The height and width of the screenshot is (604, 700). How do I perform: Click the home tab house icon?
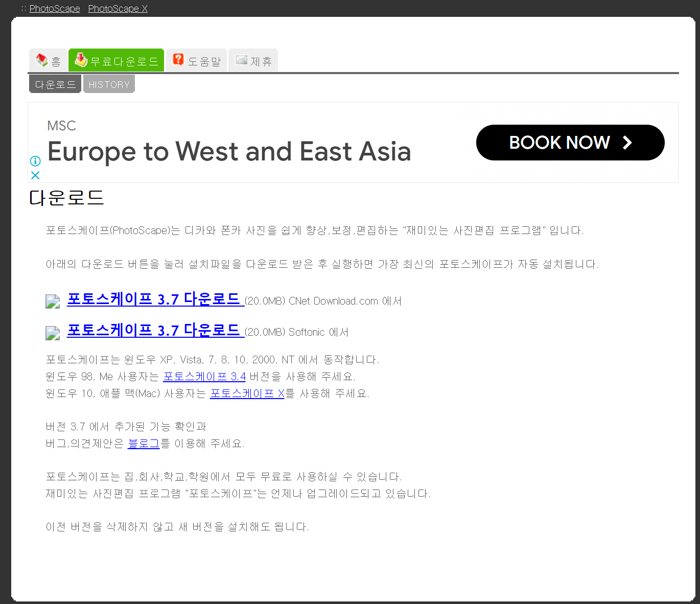point(42,60)
